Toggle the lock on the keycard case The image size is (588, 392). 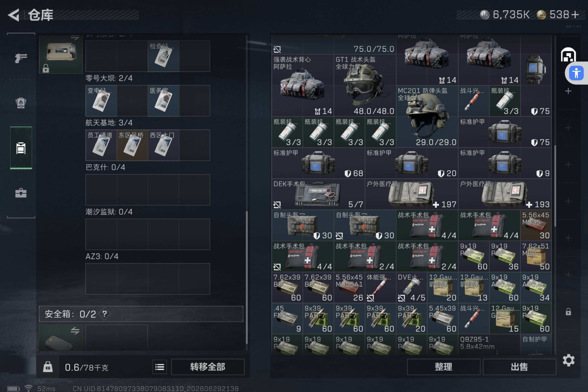click(x=46, y=68)
